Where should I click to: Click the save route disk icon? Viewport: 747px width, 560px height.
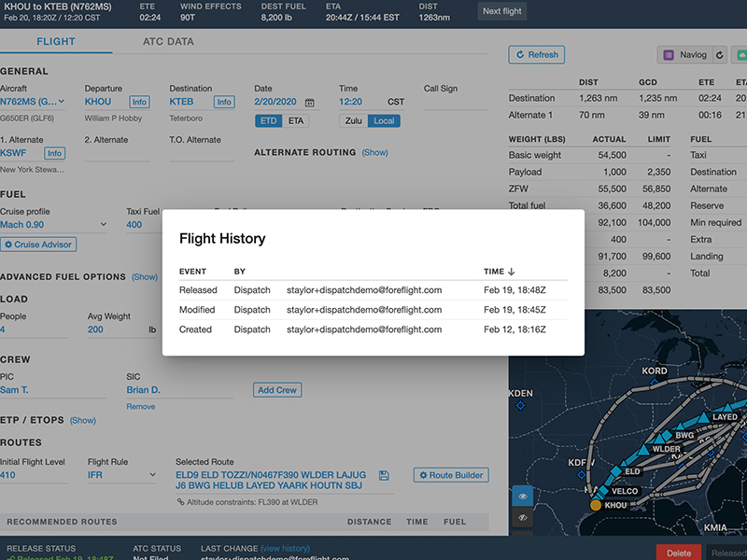tap(383, 475)
